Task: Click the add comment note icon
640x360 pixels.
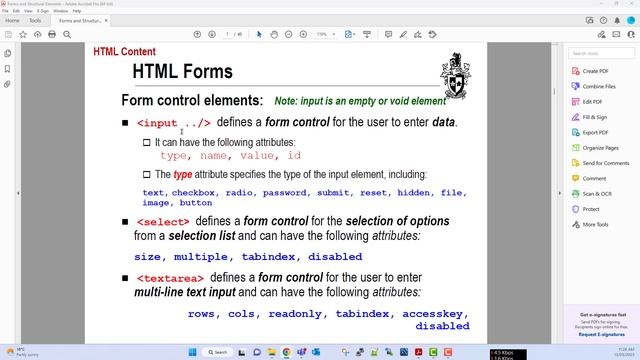Action: coord(388,35)
